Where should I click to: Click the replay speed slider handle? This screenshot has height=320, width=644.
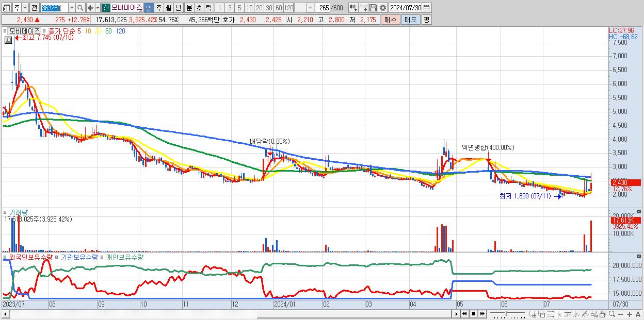506,313
